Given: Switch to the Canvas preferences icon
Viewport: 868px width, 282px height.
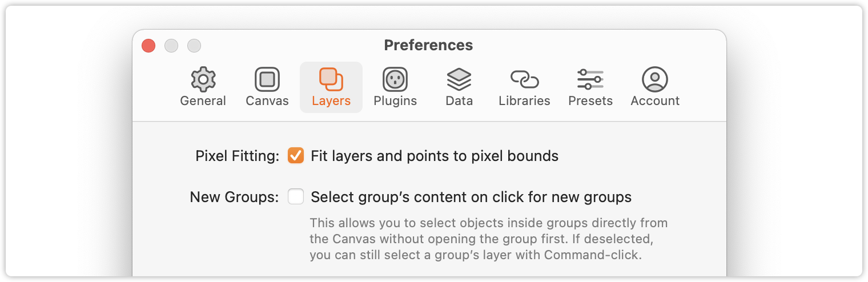Looking at the screenshot, I should 267,79.
